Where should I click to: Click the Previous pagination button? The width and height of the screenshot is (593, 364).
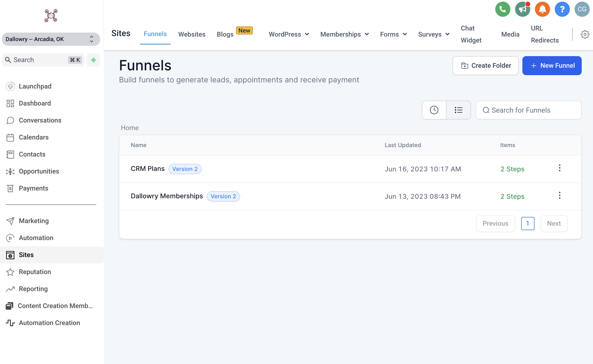tap(495, 223)
